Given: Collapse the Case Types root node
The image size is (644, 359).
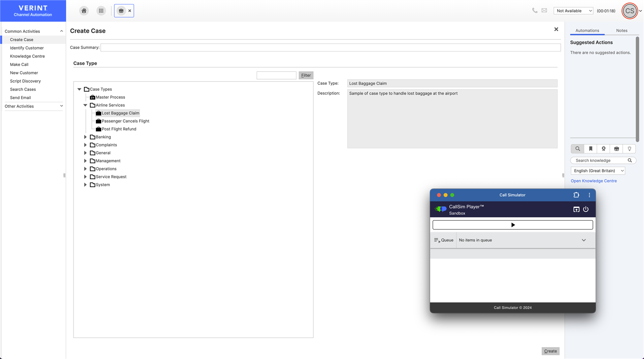Looking at the screenshot, I should click(79, 89).
